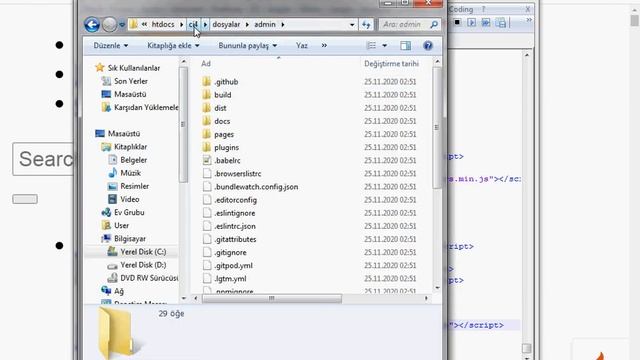640x360 pixels.
Task: Select the .eslintrc.json file
Action: point(235,226)
